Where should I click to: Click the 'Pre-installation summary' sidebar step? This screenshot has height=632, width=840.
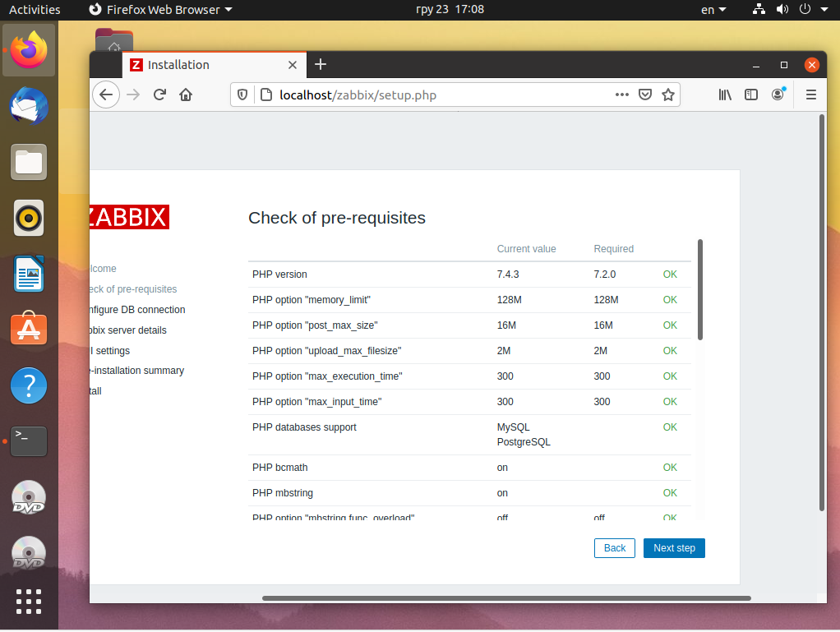137,371
